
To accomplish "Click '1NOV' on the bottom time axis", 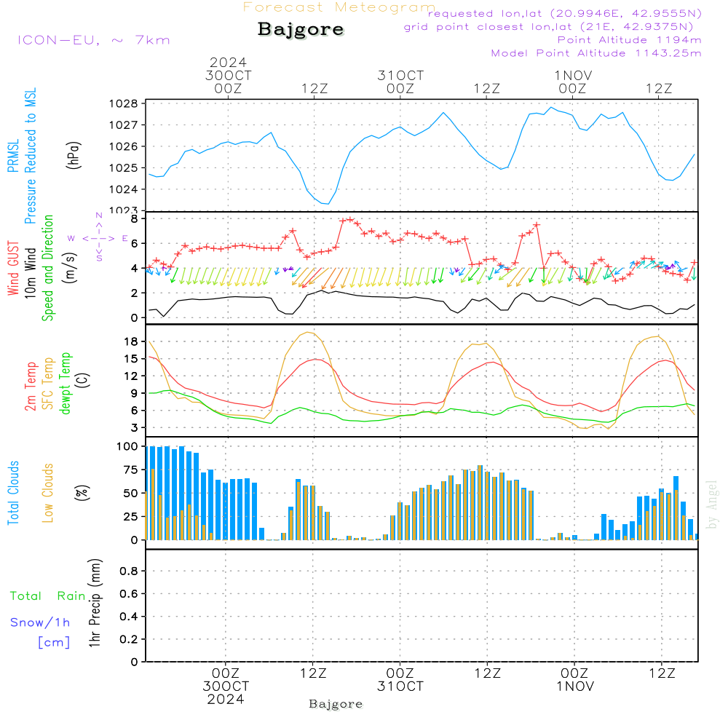I will [x=575, y=687].
